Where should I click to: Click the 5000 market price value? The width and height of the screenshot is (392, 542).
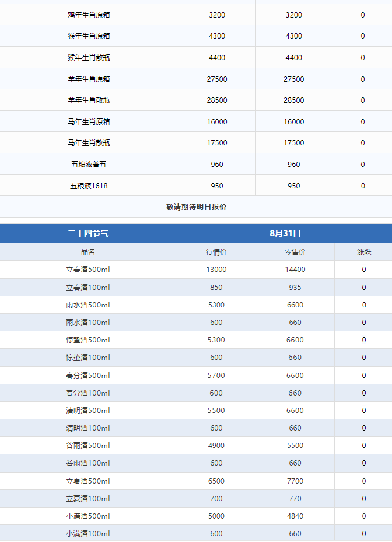click(216, 516)
